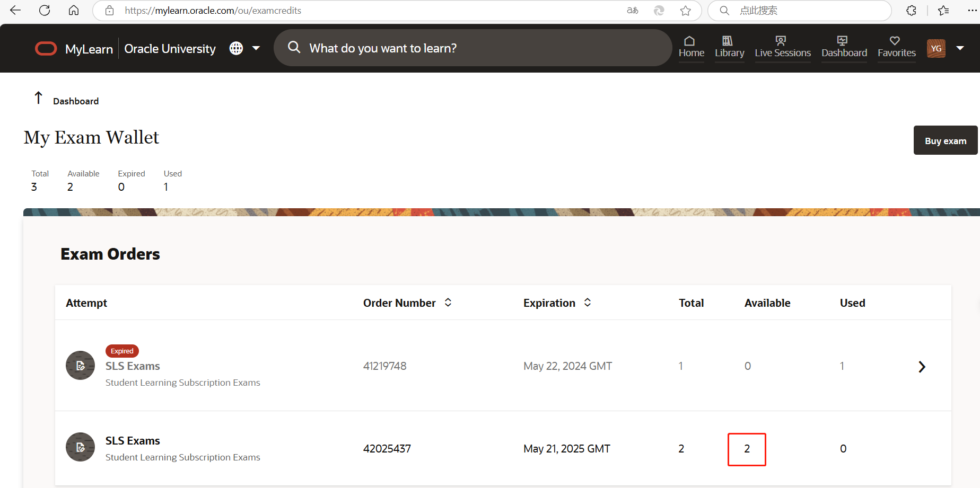The height and width of the screenshot is (488, 980).
Task: Click the Expired badge
Action: tap(122, 351)
